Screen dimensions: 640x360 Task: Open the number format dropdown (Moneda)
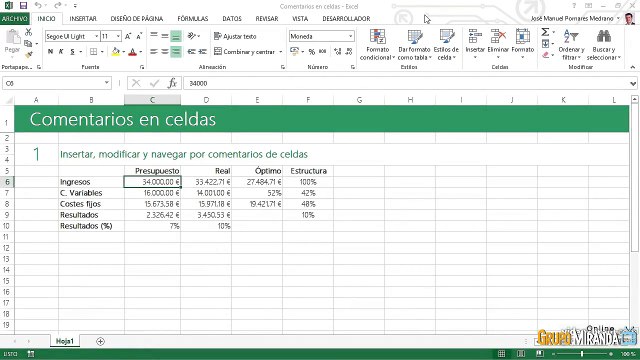click(350, 36)
